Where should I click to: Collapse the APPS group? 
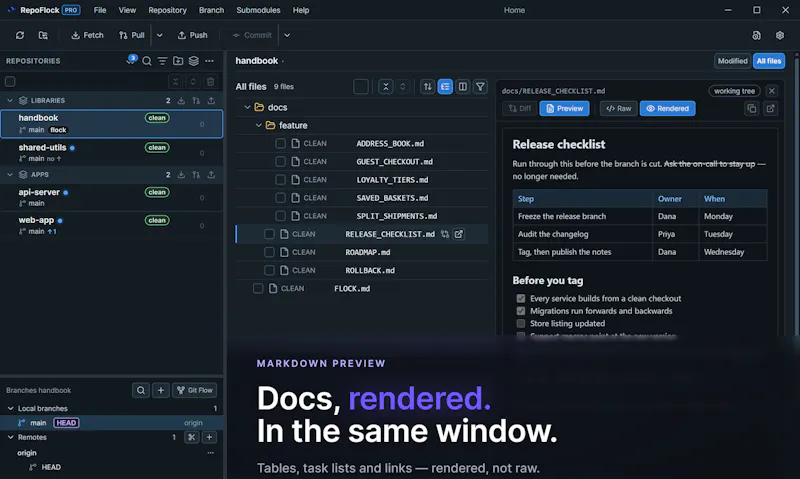pyautogui.click(x=10, y=174)
